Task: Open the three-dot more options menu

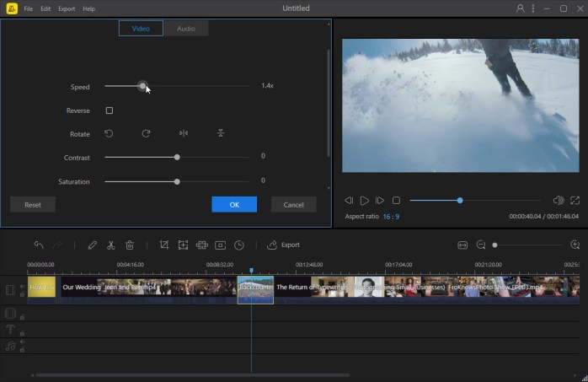Action: [x=533, y=8]
